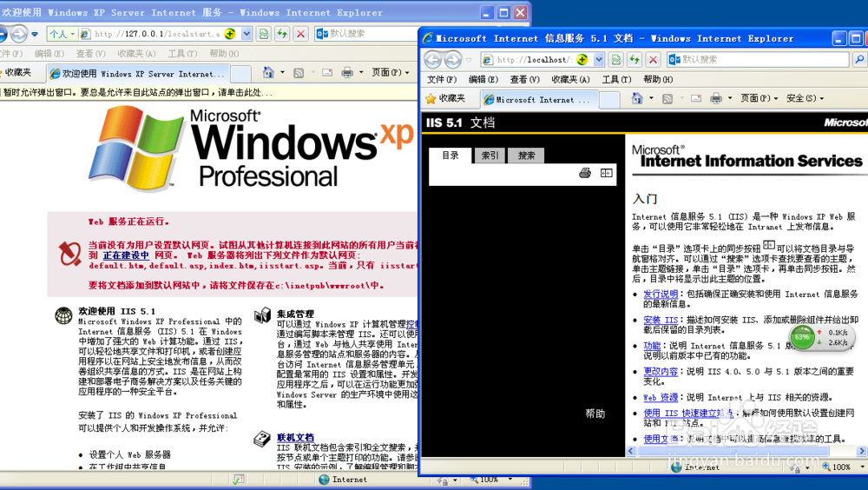Open 帮助(H) menu in IIS documentation window
Image resolution: width=868 pixels, height=490 pixels.
tap(658, 79)
